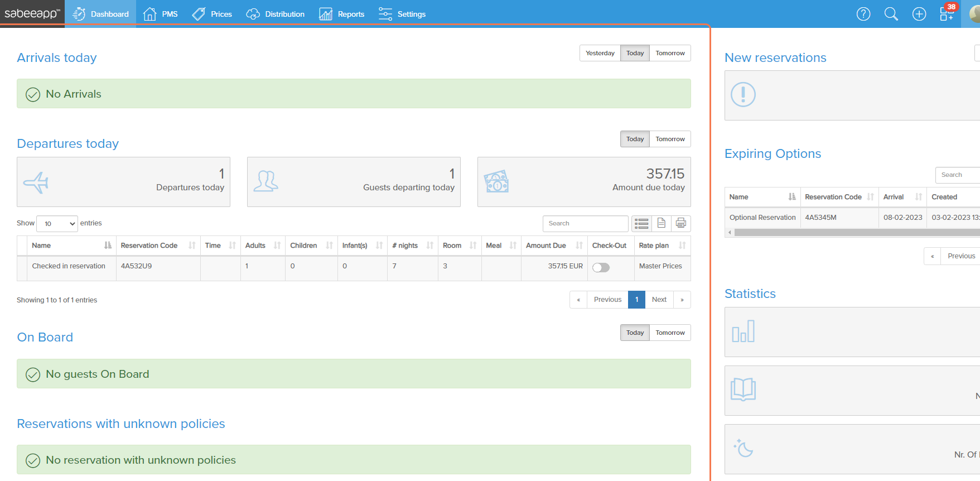Sort departures table by Amount Due

(x=554, y=246)
